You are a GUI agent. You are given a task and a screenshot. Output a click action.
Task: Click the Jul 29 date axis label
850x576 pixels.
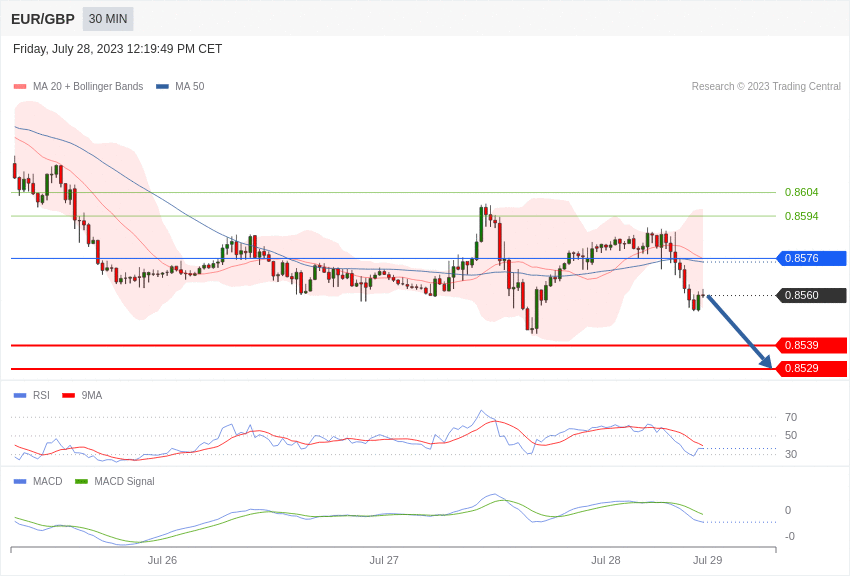(707, 560)
